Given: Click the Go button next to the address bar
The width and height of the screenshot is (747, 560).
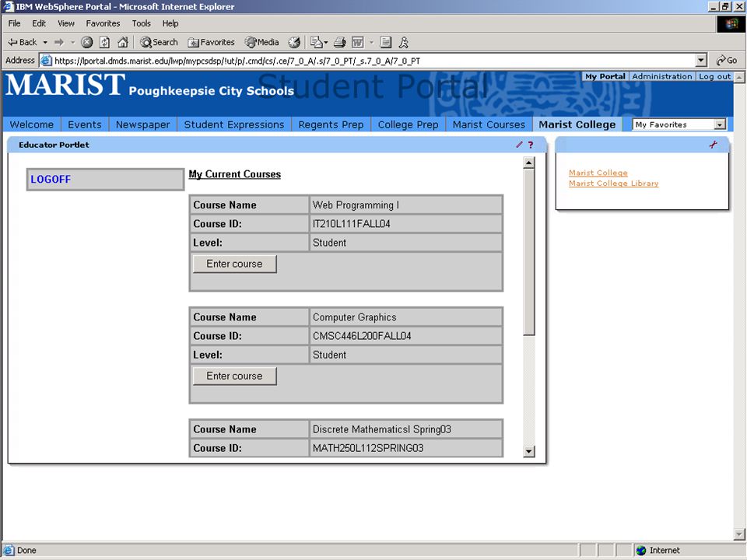Looking at the screenshot, I should tap(727, 61).
